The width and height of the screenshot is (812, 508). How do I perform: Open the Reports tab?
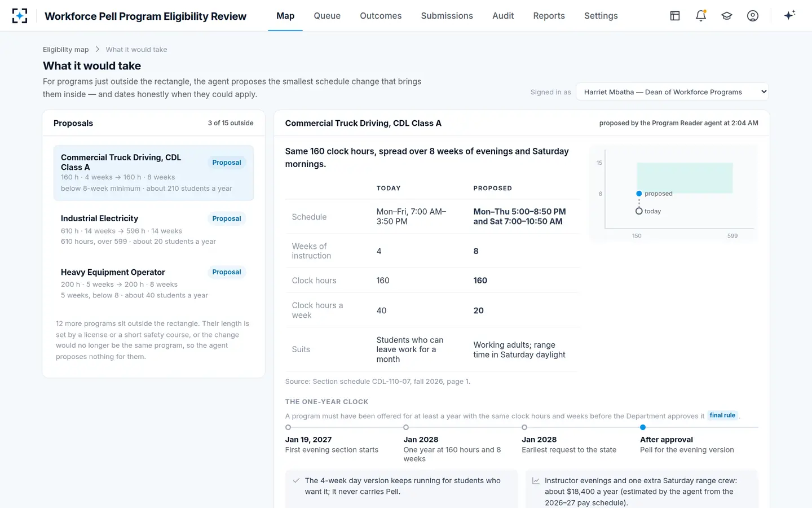click(549, 16)
